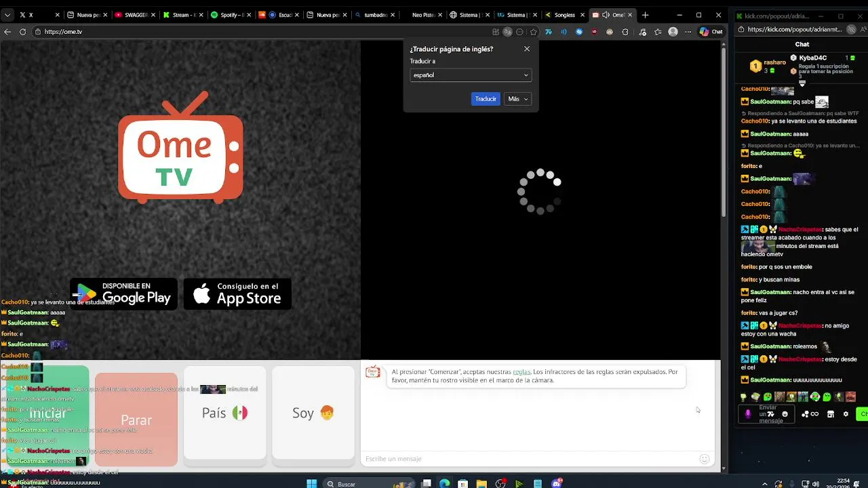Open the Más dropdown in the translate popup
Screen dimensions: 868x488
tap(517, 99)
